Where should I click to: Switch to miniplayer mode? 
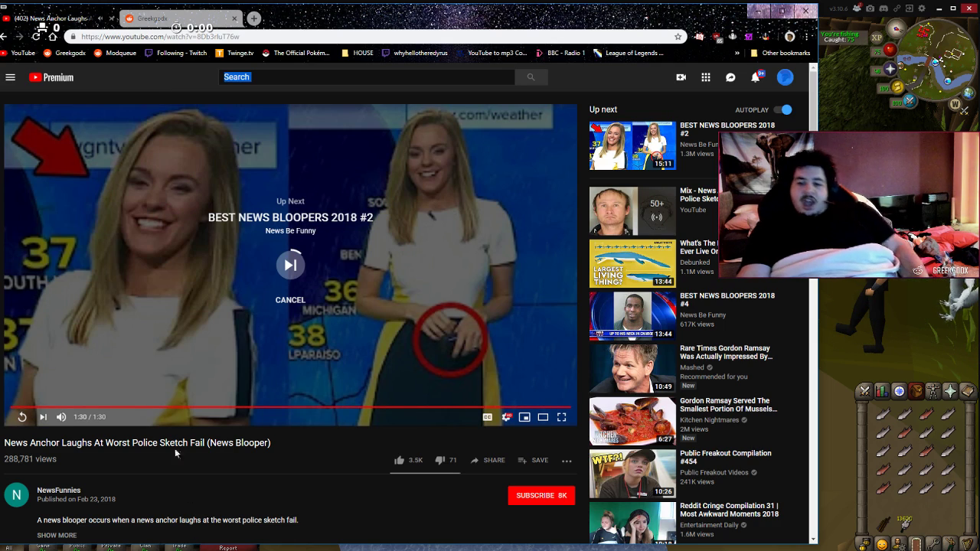point(524,417)
